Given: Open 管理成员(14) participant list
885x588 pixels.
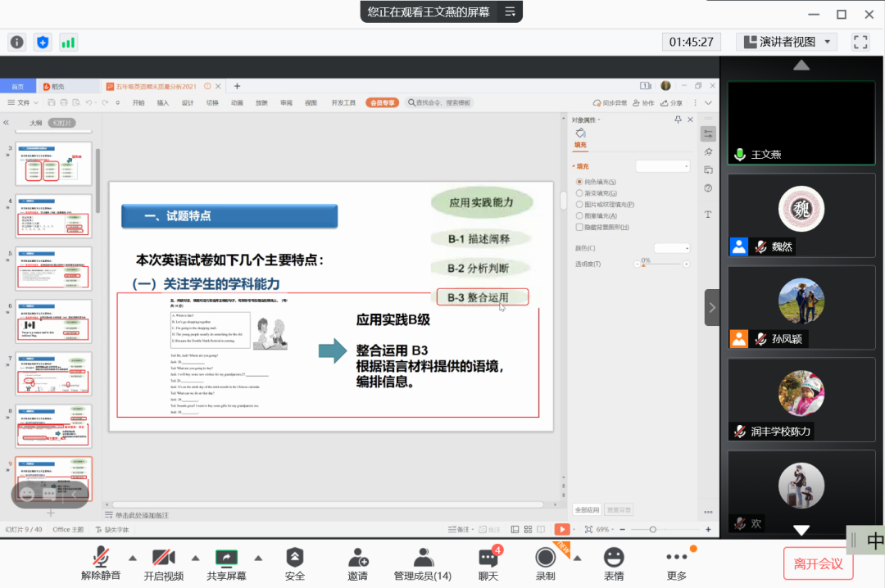Looking at the screenshot, I should 423,563.
